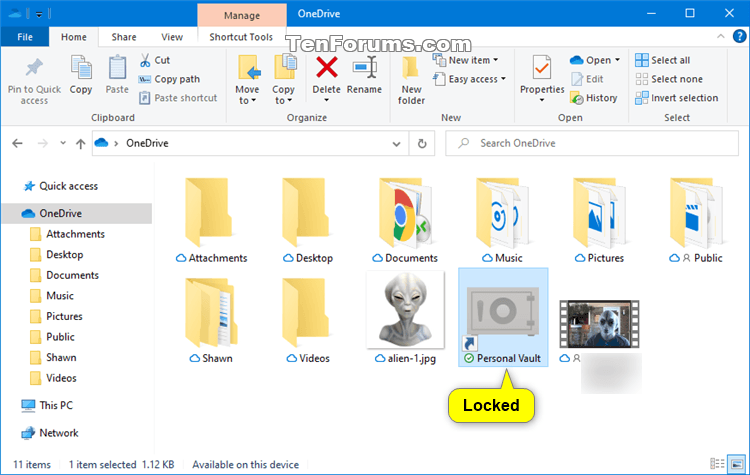Screen dimensions: 750x475
Task: Select Network in navigation pane
Action: [58, 433]
